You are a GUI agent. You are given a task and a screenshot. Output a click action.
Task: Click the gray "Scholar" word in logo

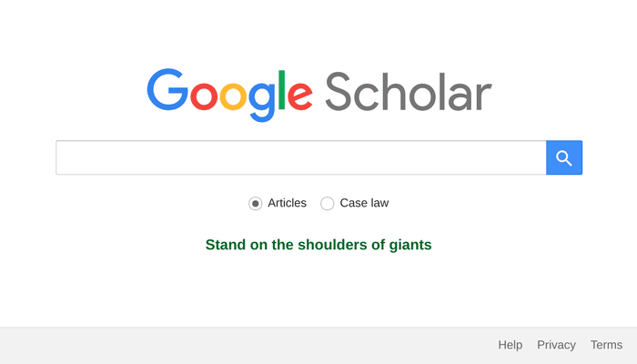(408, 93)
